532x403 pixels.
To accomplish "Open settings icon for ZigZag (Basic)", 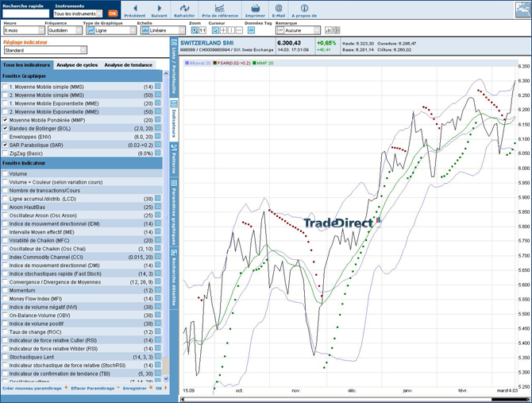I will (158, 153).
